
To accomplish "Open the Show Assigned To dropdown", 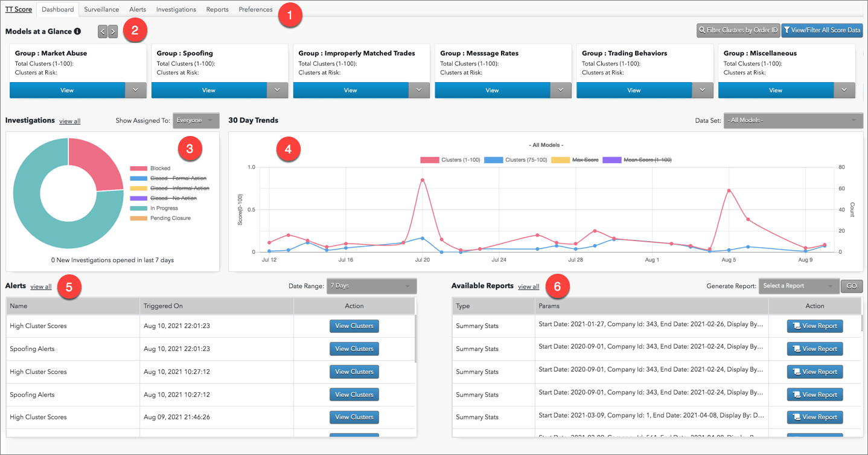I will coord(196,120).
